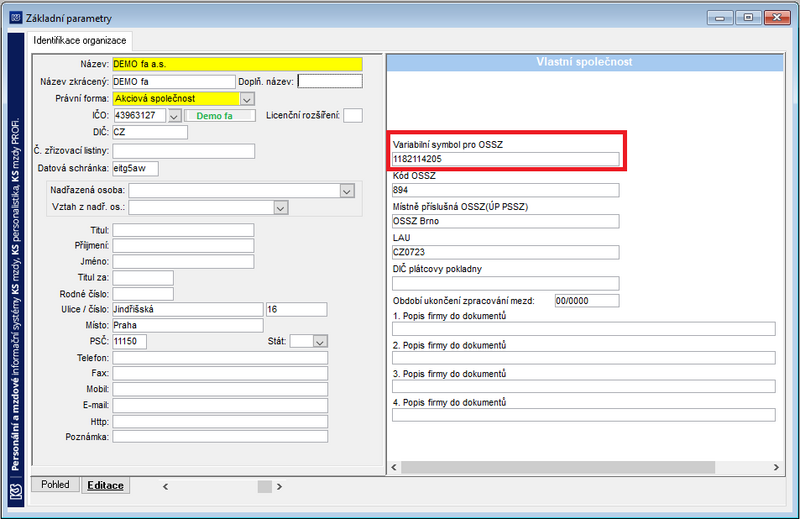This screenshot has height=519, width=800.
Task: Expand the Vztah z nadř. os. dropdown
Action: (281, 208)
